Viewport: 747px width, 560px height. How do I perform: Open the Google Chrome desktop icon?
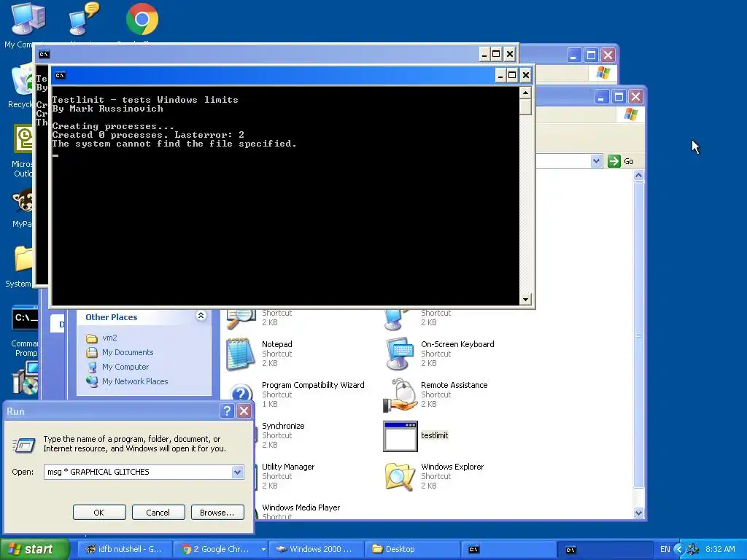(x=142, y=20)
